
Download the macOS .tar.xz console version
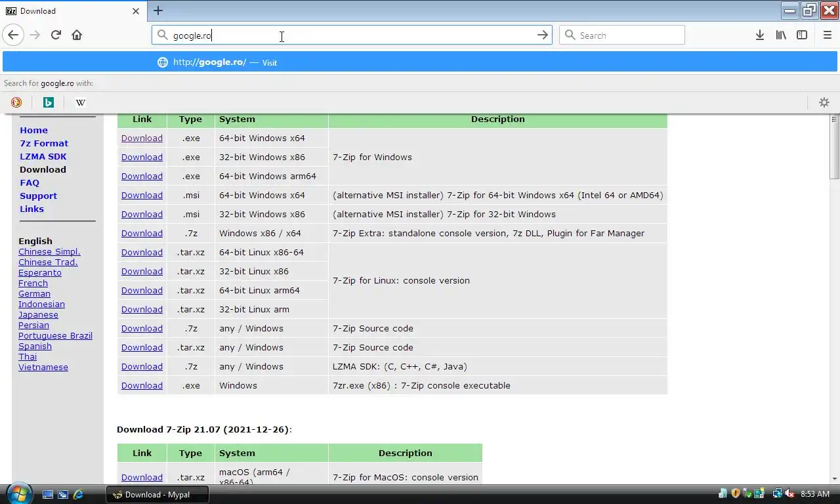pos(142,477)
